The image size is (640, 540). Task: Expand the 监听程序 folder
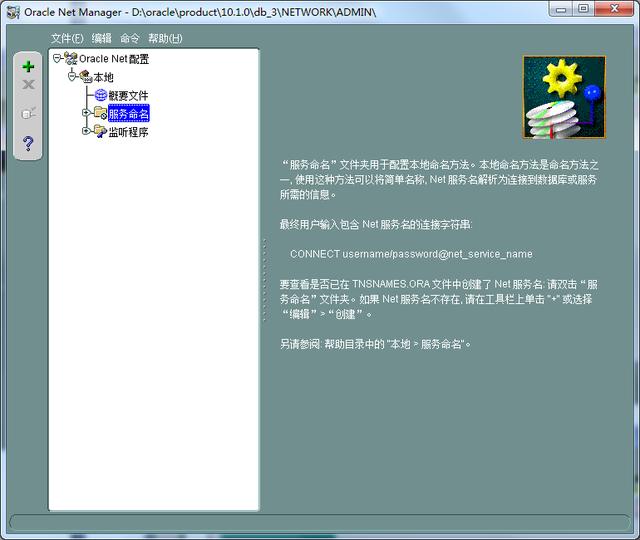coord(86,131)
